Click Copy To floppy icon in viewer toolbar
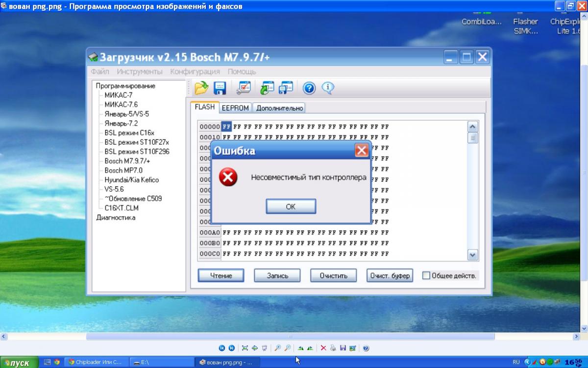 coord(343,348)
